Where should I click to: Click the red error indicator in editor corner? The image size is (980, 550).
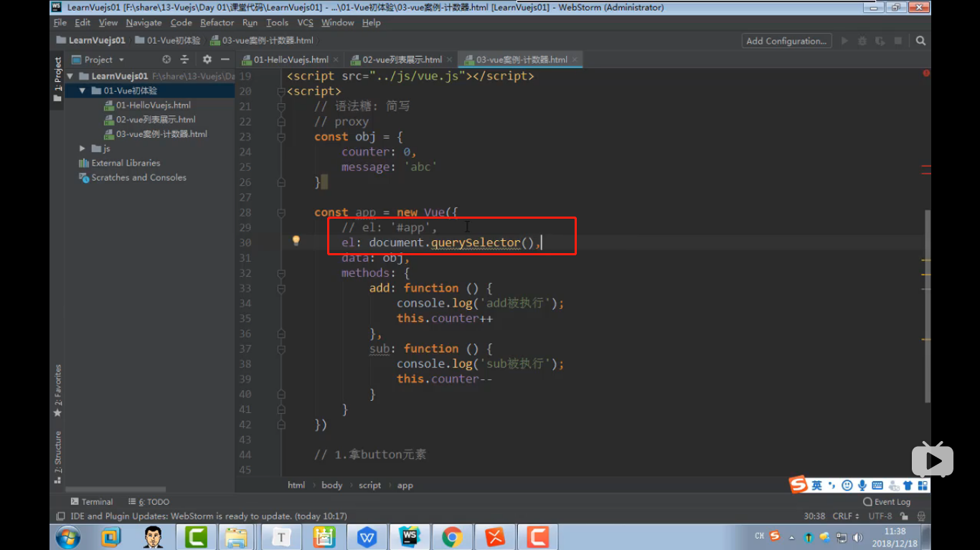[926, 73]
